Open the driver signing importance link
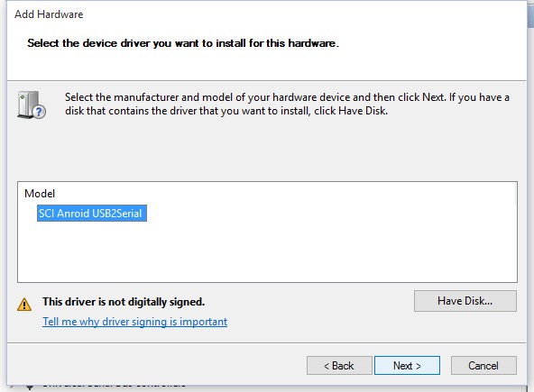 click(x=135, y=322)
